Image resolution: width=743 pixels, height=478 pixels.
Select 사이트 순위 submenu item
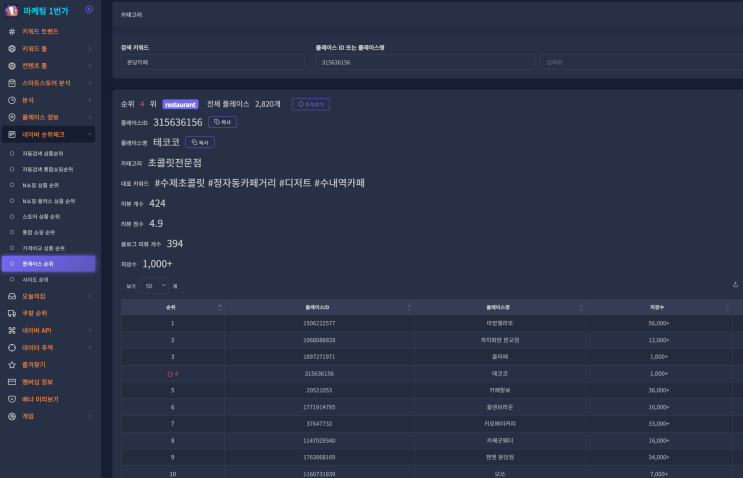tap(35, 280)
